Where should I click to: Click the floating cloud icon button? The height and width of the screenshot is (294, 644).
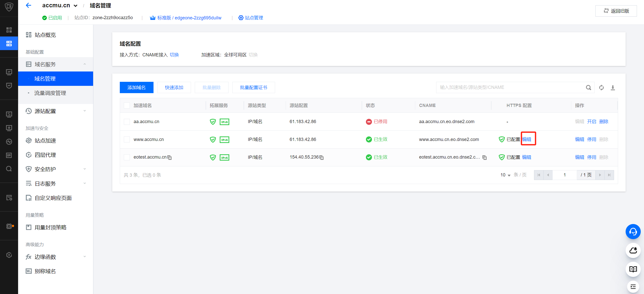[633, 250]
